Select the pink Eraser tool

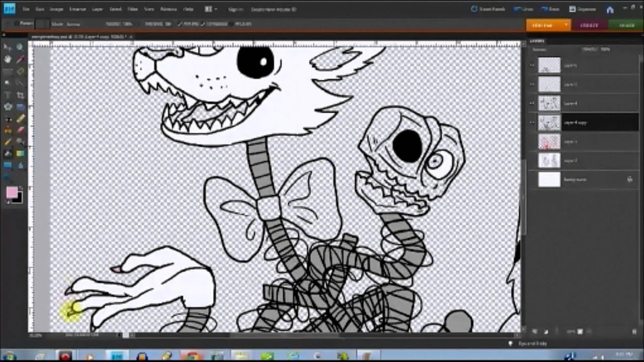point(20,130)
